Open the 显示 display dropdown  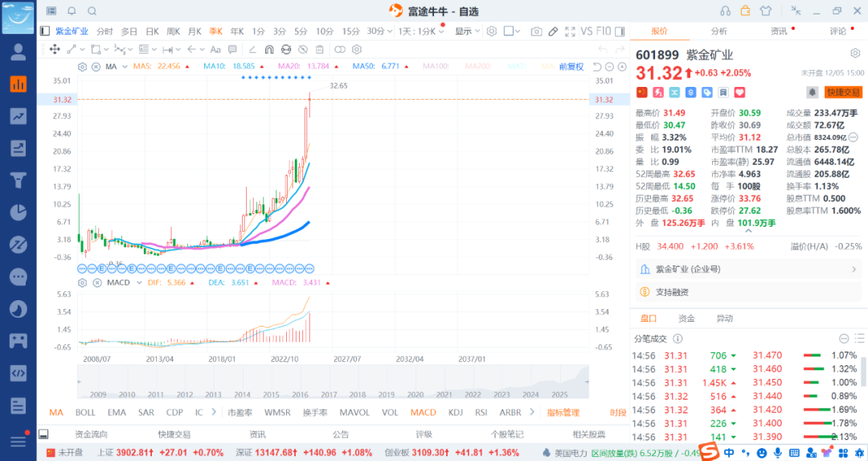tap(467, 31)
